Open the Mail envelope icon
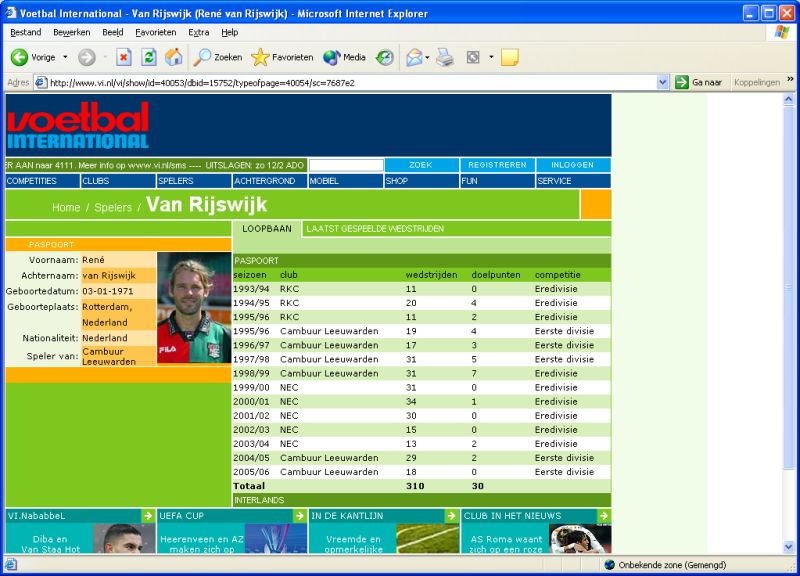Viewport: 800px width, 576px height. pos(414,57)
